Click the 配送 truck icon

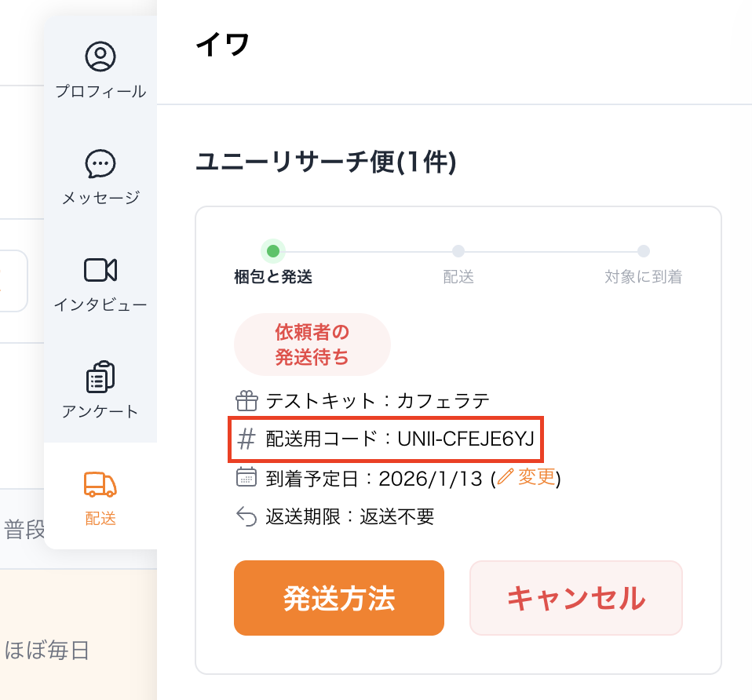pyautogui.click(x=100, y=484)
